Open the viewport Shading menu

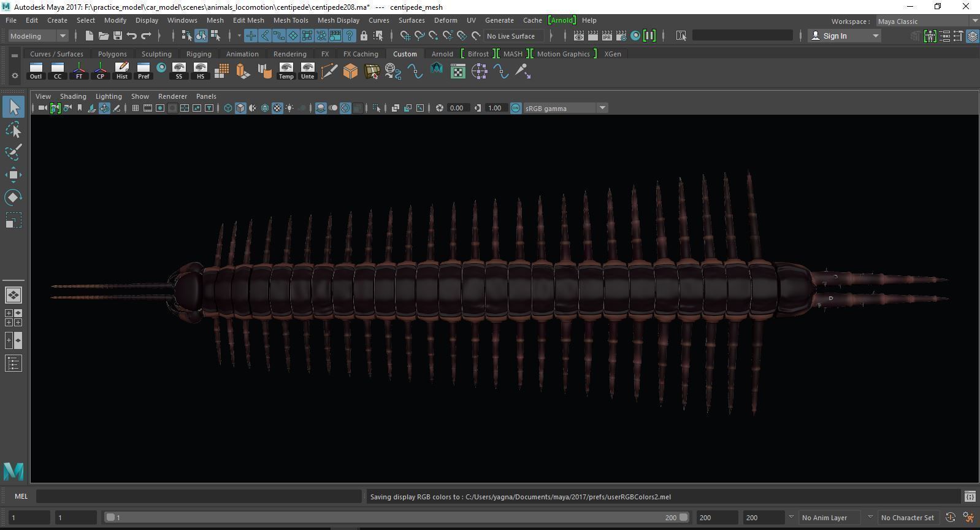[73, 96]
